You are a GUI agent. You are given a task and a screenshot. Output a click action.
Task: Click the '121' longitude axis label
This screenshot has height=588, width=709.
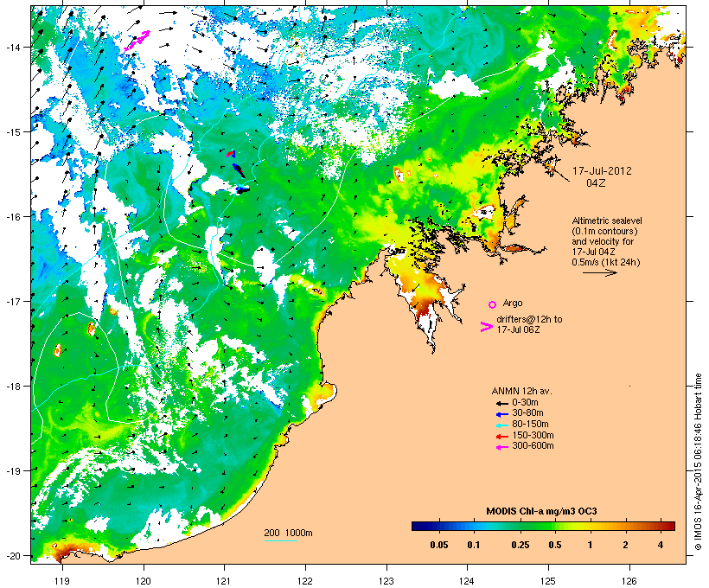click(224, 581)
